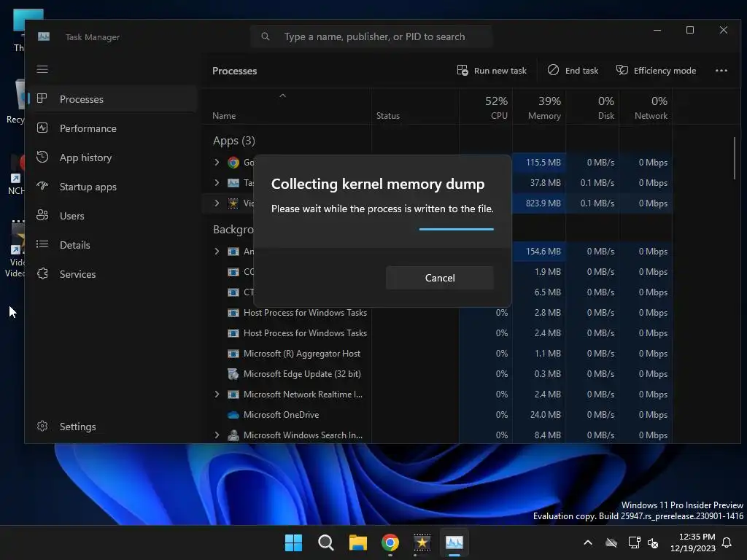Open the Services page
Image resolution: width=747 pixels, height=560 pixels.
point(112,274)
